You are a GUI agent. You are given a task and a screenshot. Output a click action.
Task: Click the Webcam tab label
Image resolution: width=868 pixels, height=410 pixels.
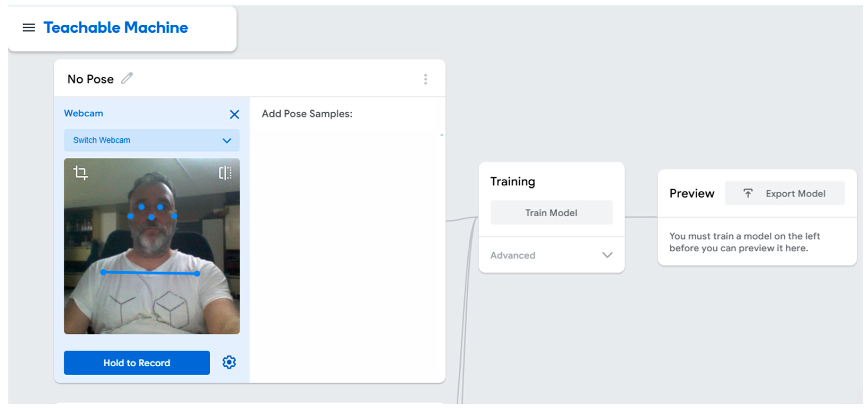pos(83,113)
